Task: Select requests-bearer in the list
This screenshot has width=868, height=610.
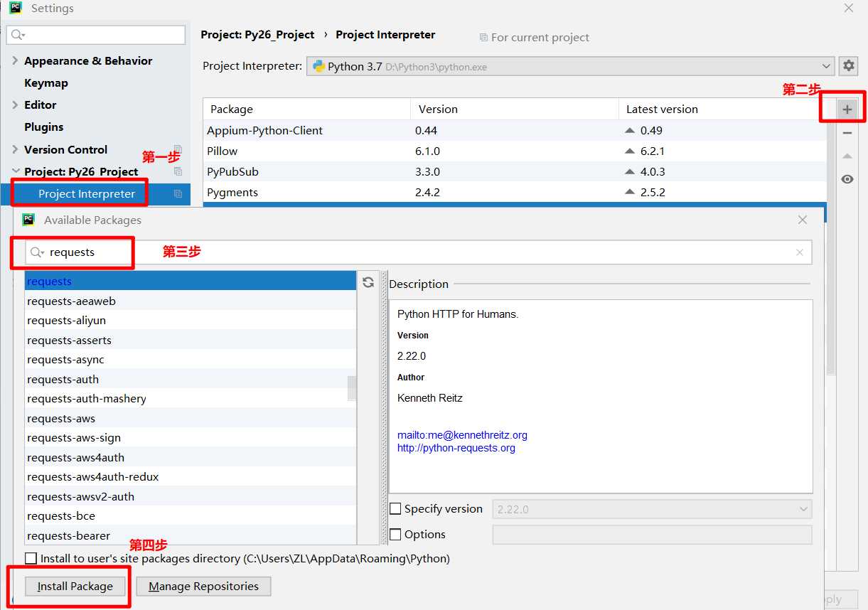Action: pyautogui.click(x=191, y=535)
